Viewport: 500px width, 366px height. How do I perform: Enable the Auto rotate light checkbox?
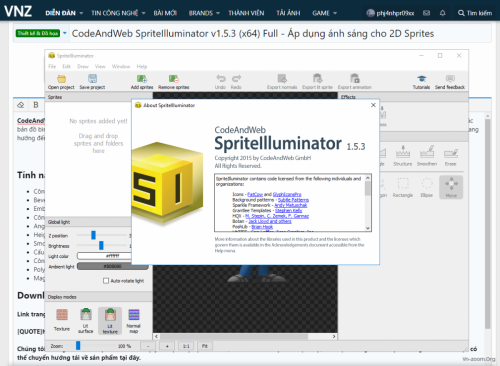pyautogui.click(x=106, y=281)
